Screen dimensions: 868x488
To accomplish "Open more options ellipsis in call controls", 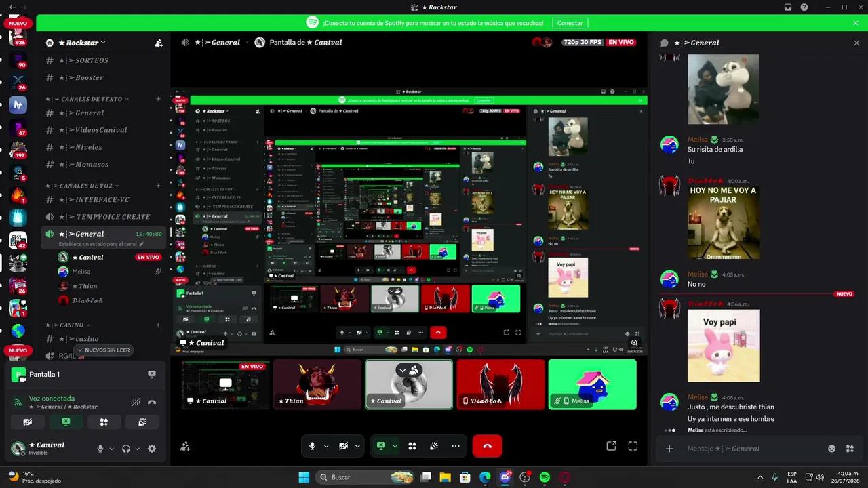I will click(455, 446).
